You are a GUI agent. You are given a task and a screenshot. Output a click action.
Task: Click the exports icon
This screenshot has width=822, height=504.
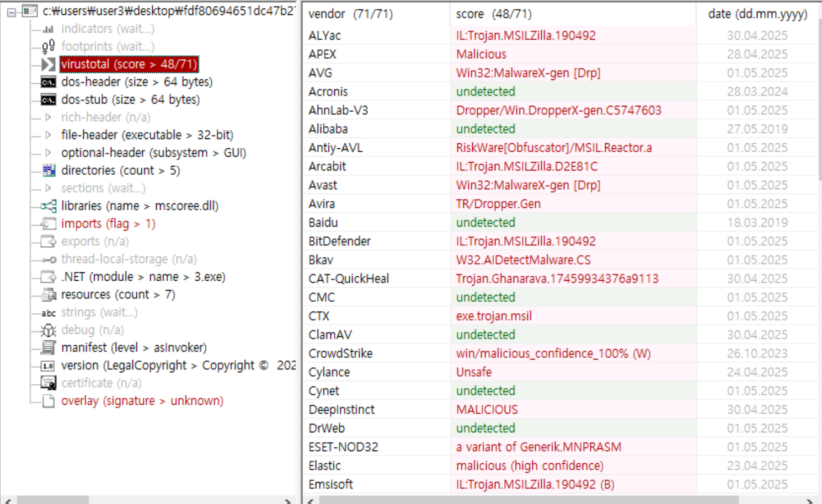click(49, 241)
